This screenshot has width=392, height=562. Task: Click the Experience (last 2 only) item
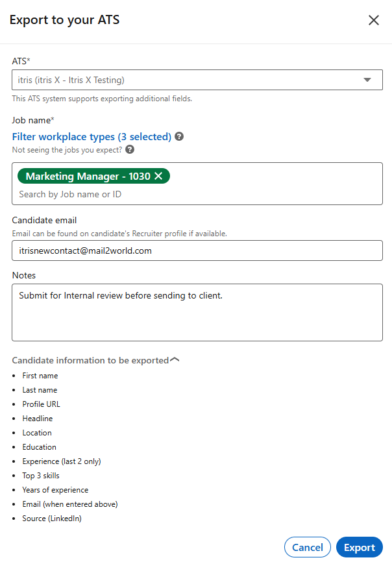(62, 461)
